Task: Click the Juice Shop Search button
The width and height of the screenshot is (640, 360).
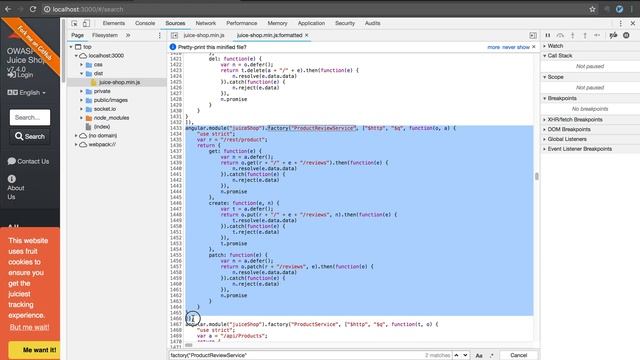Action: [30, 136]
